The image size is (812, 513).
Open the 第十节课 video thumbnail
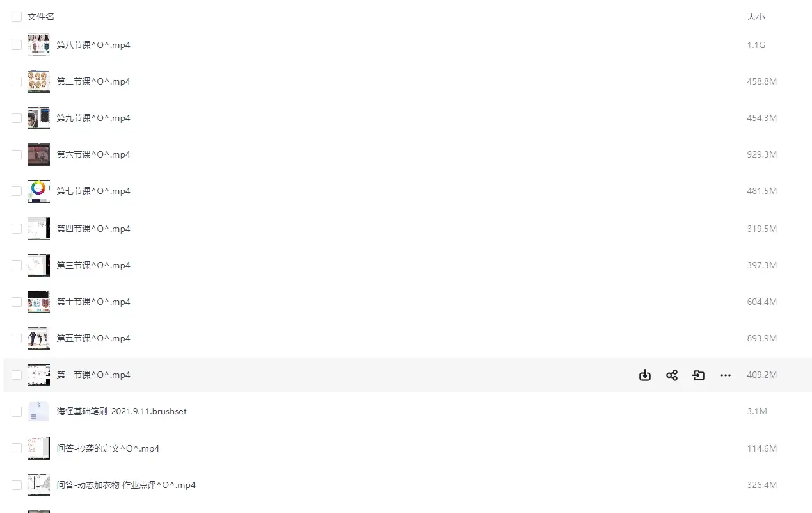(38, 302)
